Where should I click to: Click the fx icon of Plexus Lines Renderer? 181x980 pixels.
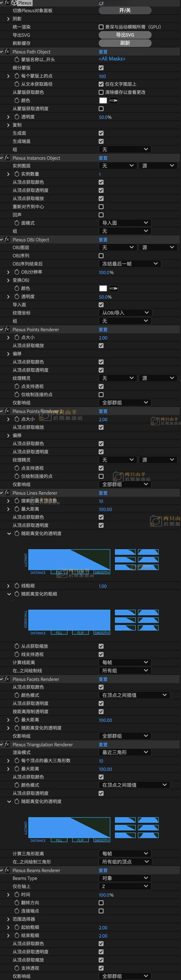pyautogui.click(x=7, y=493)
